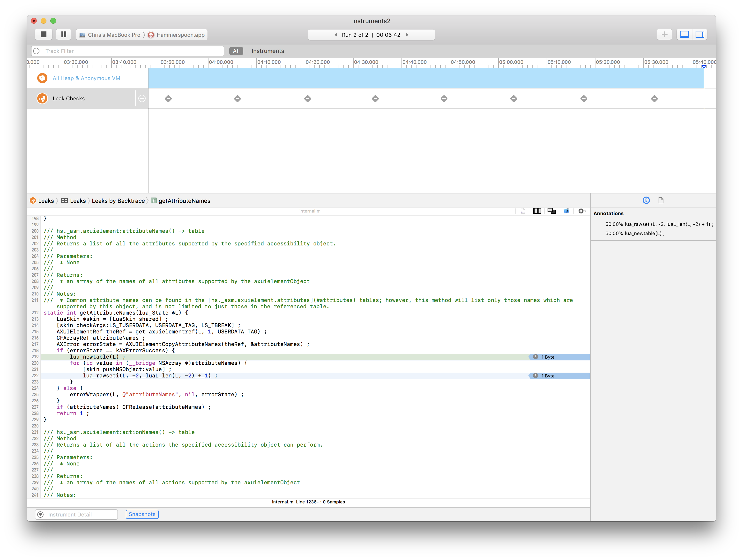The height and width of the screenshot is (560, 743).
Task: Click the timeline playhead handle
Action: coord(704,66)
